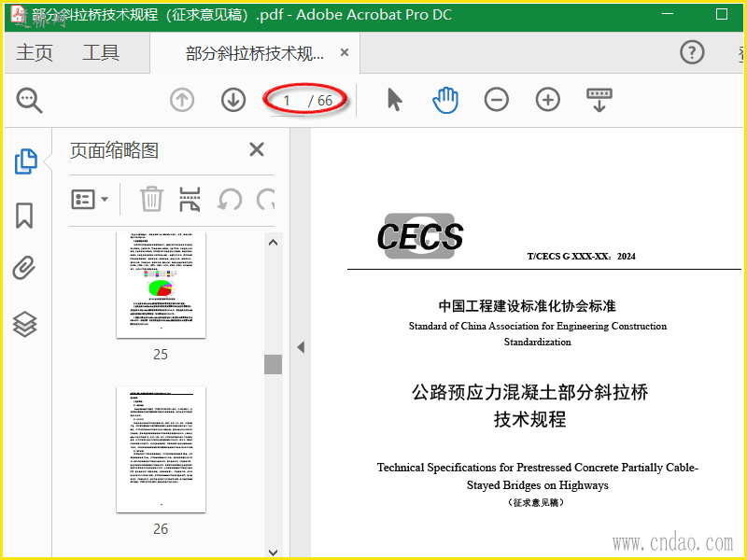Click the page 25 label
The image size is (747, 560).
point(161,355)
